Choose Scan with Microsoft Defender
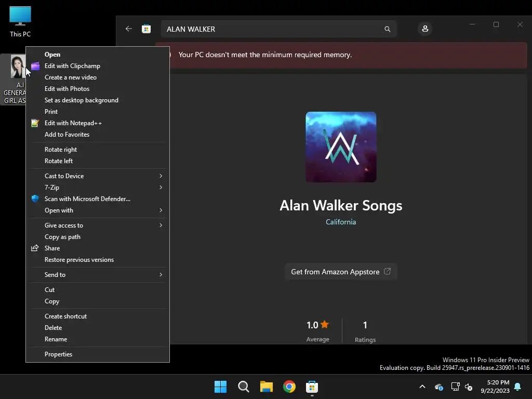Image resolution: width=532 pixels, height=399 pixels. click(x=98, y=199)
